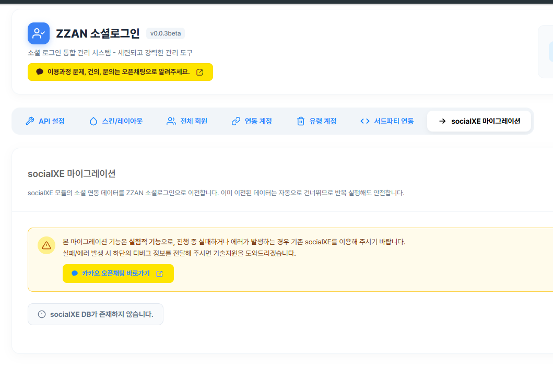
Task: Select the socialXE 마이그레이션 tab
Action: (479, 121)
